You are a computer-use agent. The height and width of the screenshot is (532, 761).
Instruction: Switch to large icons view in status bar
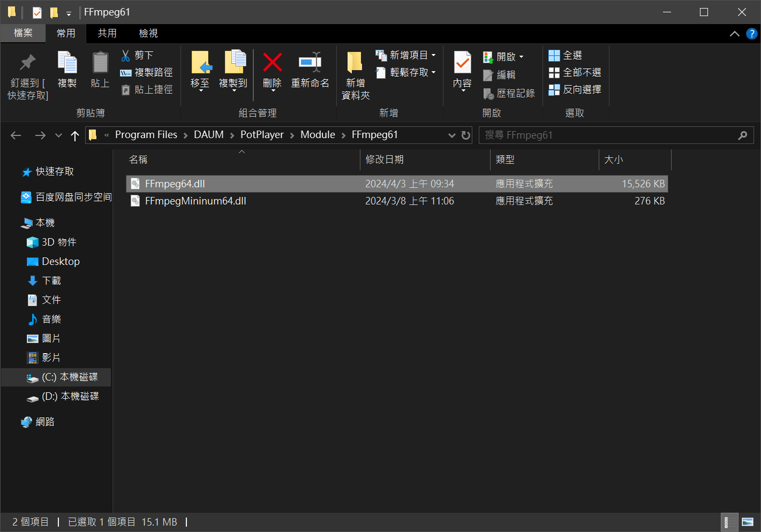(x=748, y=522)
